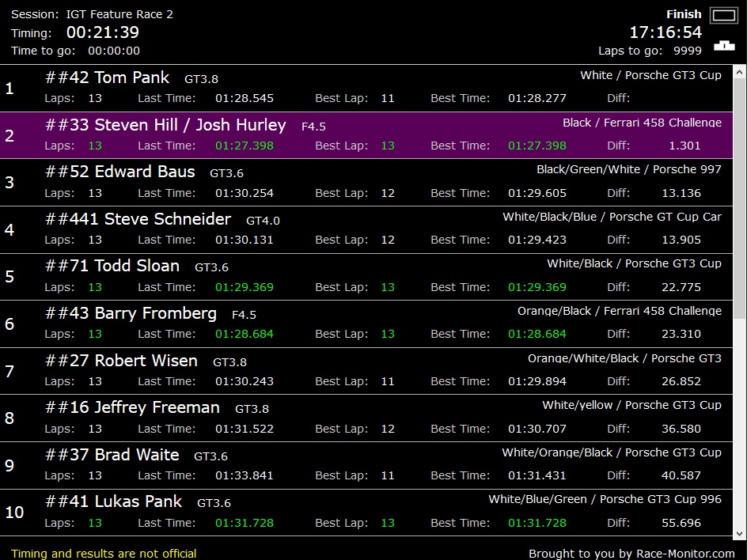Select the ##441 Steve Schneider entry
This screenshot has width=747, height=560.
366,229
